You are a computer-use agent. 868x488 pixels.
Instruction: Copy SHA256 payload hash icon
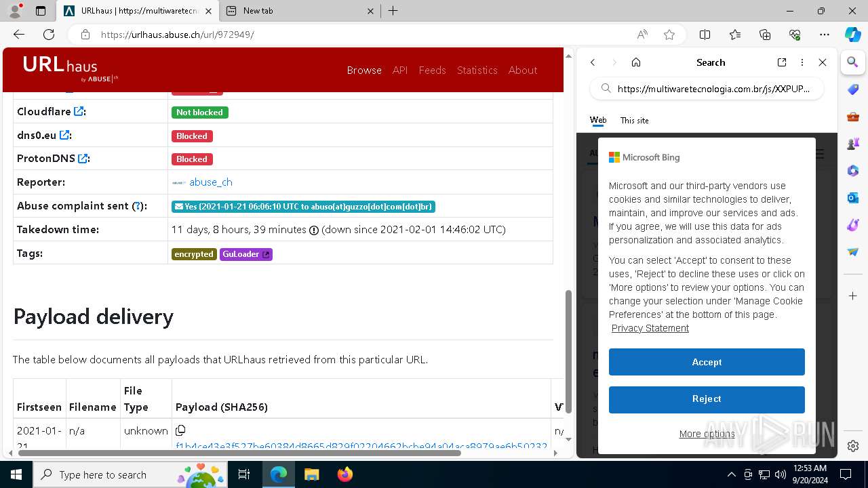[180, 430]
